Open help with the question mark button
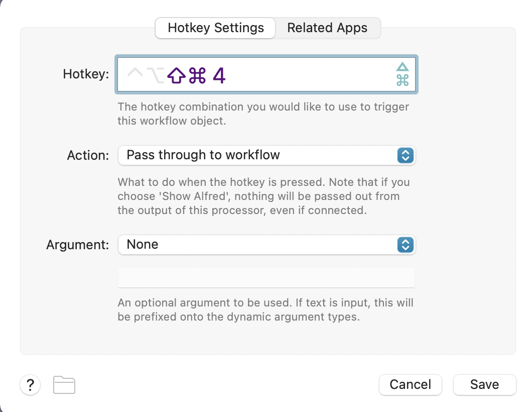The image size is (532, 412). pos(31,385)
